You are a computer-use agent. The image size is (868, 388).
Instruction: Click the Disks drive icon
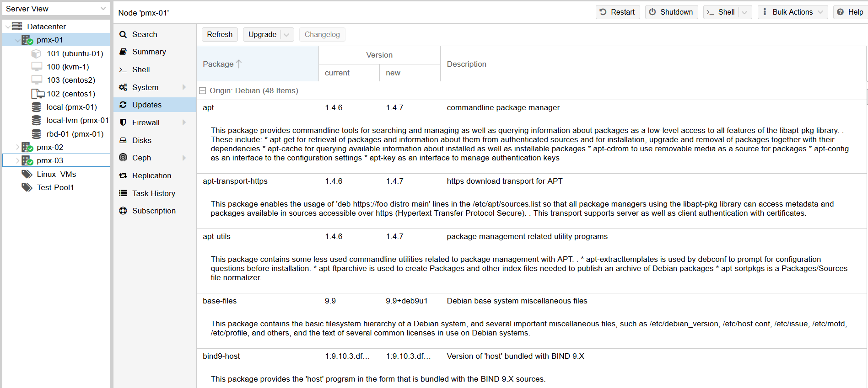(123, 140)
